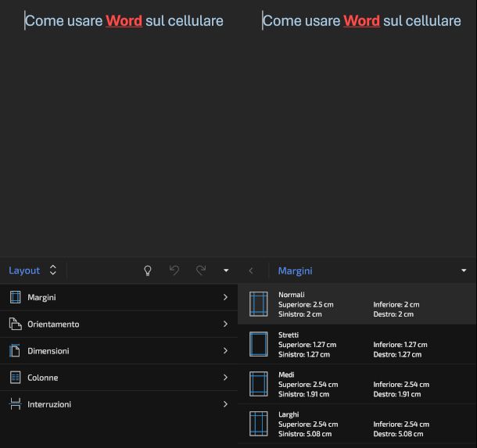477x448 pixels.
Task: Click the Orientamento icon in Layout list
Action: (x=15, y=324)
